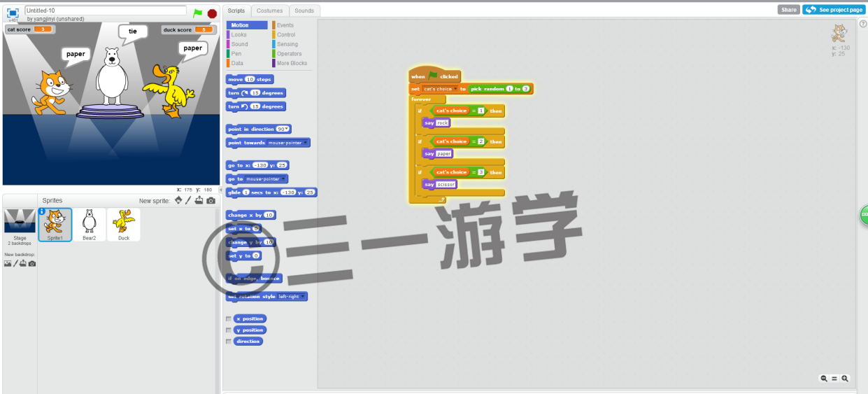Click the duck sprite on the stage

pyautogui.click(x=169, y=90)
